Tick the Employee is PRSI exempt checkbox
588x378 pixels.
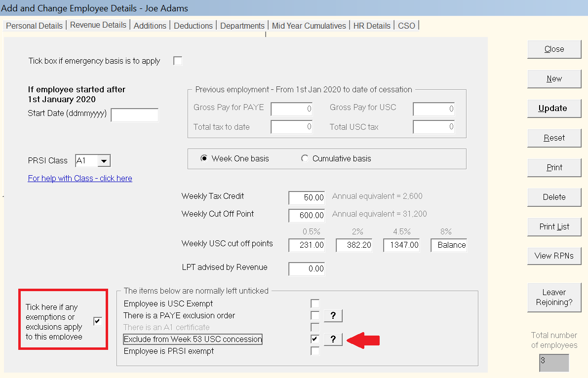(314, 351)
